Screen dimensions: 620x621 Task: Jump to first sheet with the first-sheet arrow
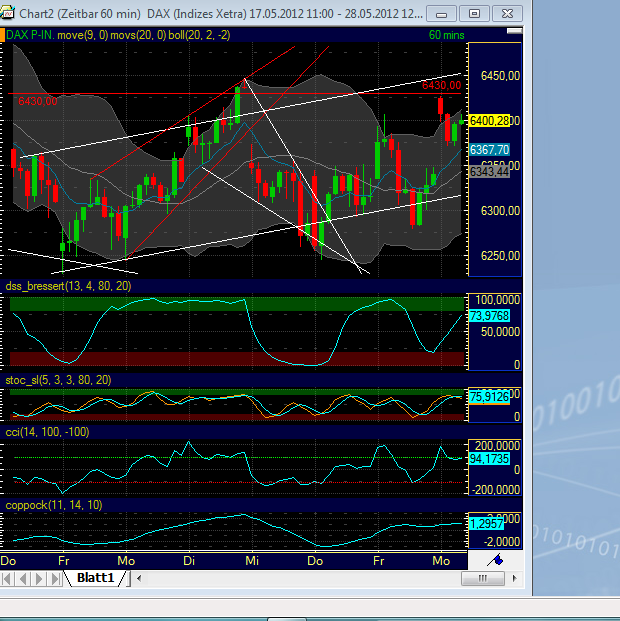pyautogui.click(x=8, y=579)
